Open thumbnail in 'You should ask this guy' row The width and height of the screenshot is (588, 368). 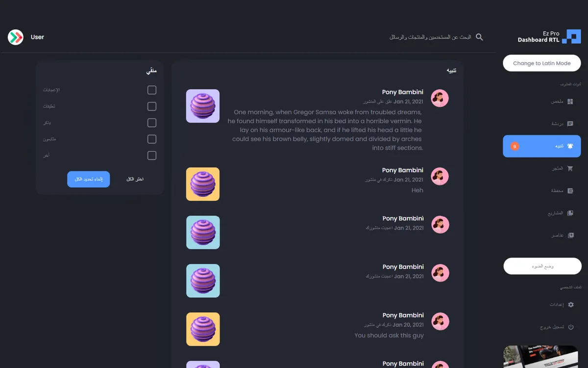203,329
